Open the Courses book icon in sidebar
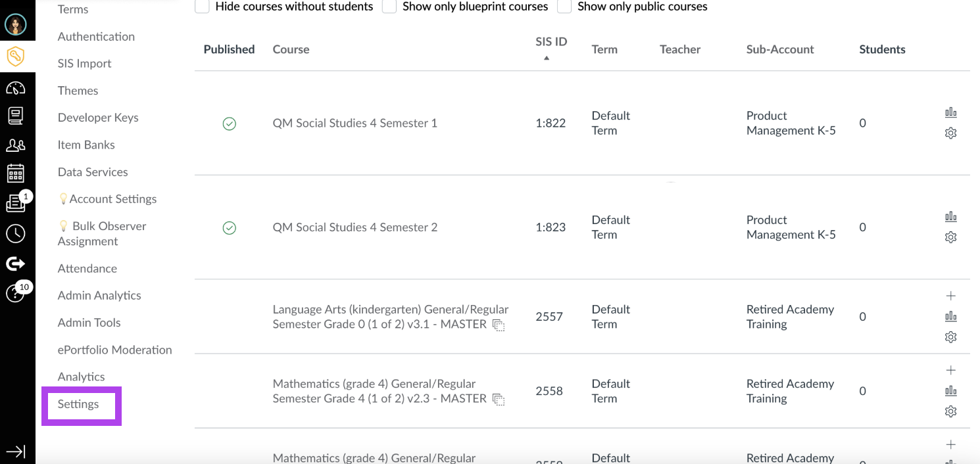980x464 pixels. [16, 116]
